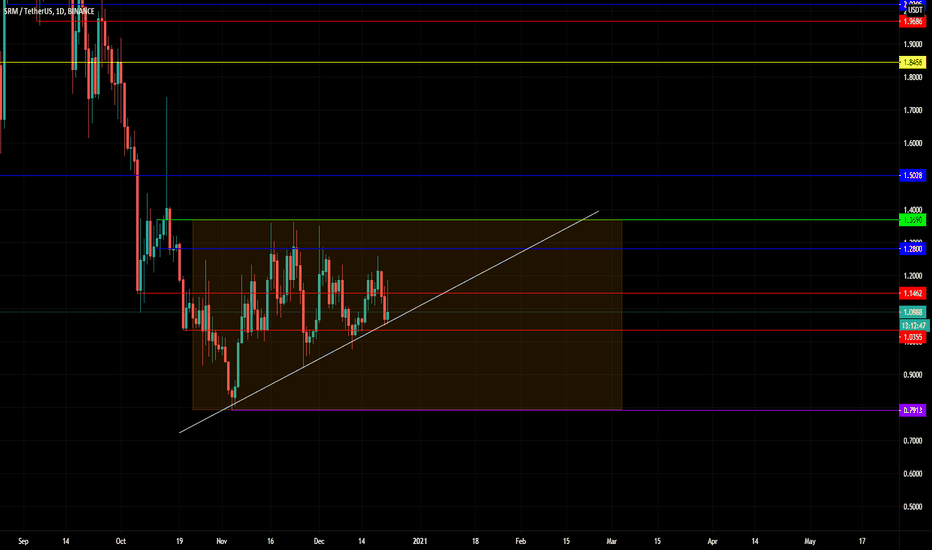This screenshot has height=550, width=932.
Task: Click the teal 1.0888 current price label
Action: [x=912, y=312]
